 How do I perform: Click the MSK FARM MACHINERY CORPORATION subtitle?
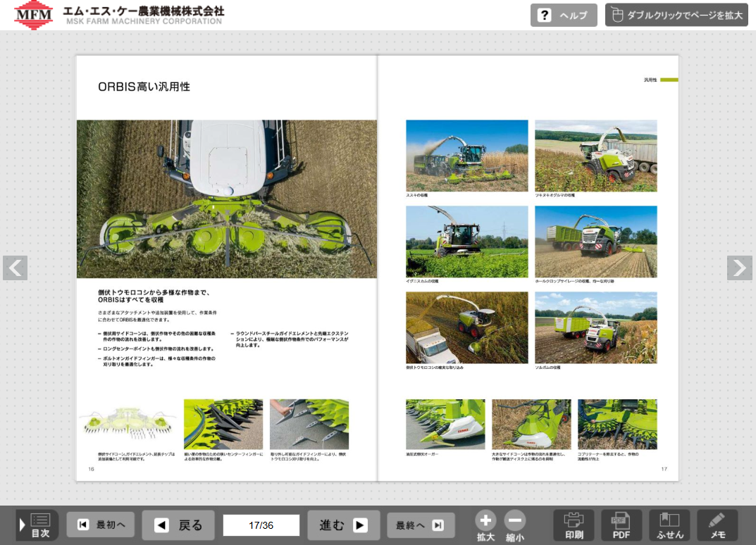click(144, 21)
